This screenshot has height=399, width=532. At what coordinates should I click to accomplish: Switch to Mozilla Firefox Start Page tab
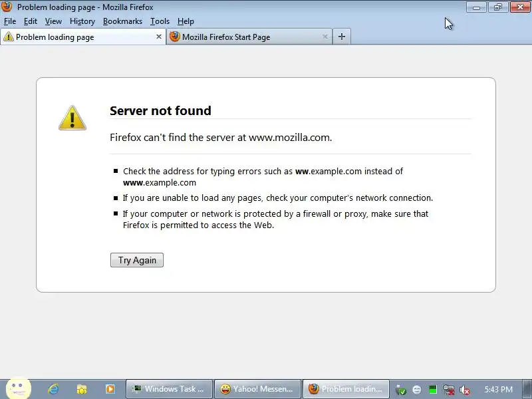(x=249, y=37)
